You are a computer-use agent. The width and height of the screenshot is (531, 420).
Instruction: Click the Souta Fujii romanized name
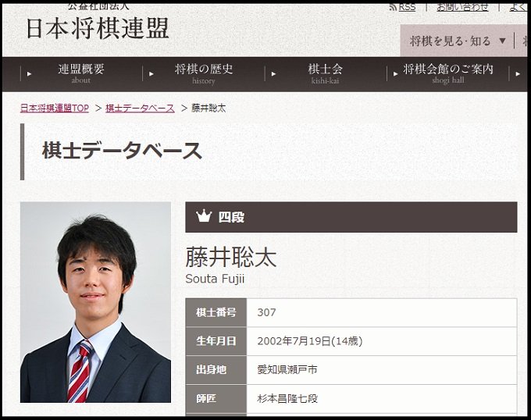click(215, 279)
